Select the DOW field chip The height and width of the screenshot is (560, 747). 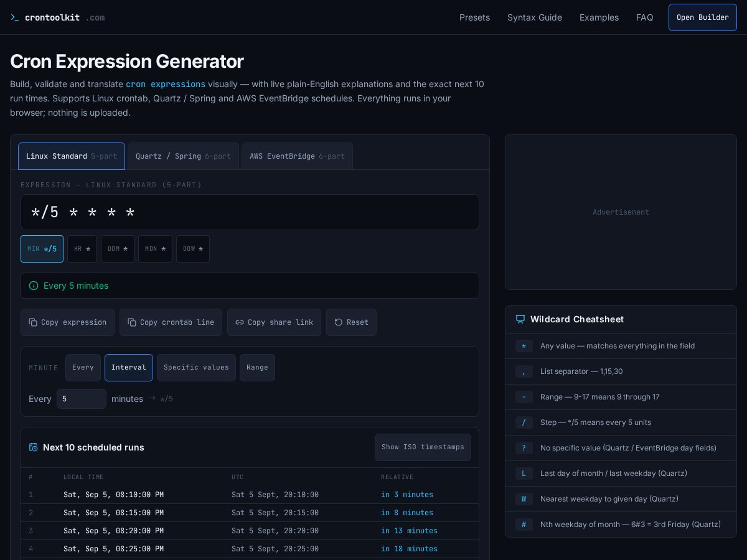193,249
